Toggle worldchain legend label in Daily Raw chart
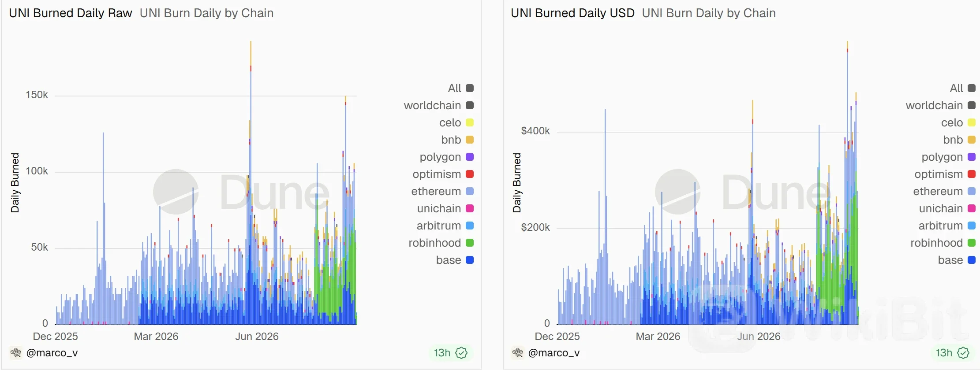The height and width of the screenshot is (370, 980). pyautogui.click(x=432, y=105)
